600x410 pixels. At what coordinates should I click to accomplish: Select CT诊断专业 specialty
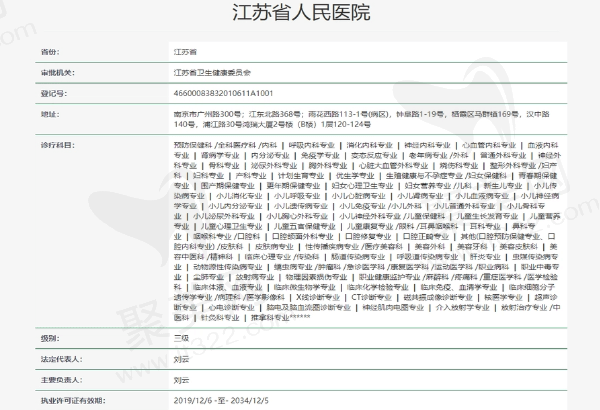tap(371, 297)
